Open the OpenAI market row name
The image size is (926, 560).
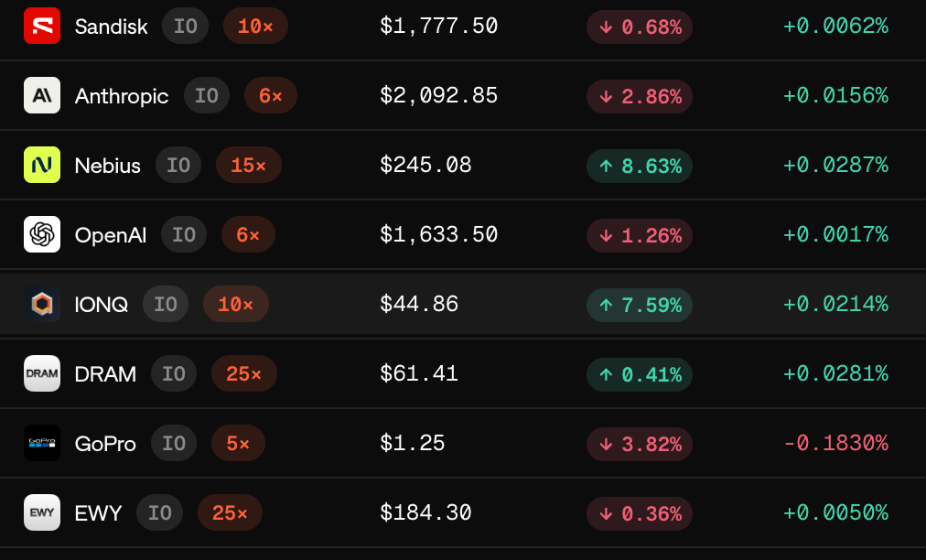point(111,235)
